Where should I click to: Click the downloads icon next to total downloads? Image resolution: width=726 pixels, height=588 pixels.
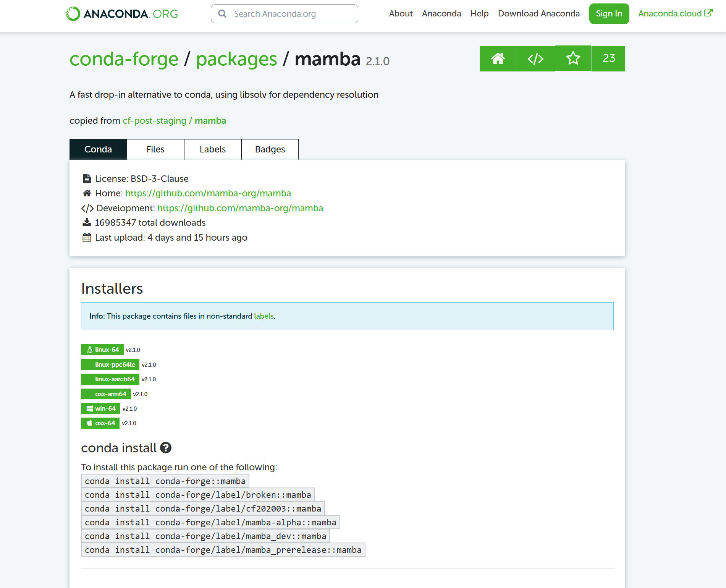86,222
